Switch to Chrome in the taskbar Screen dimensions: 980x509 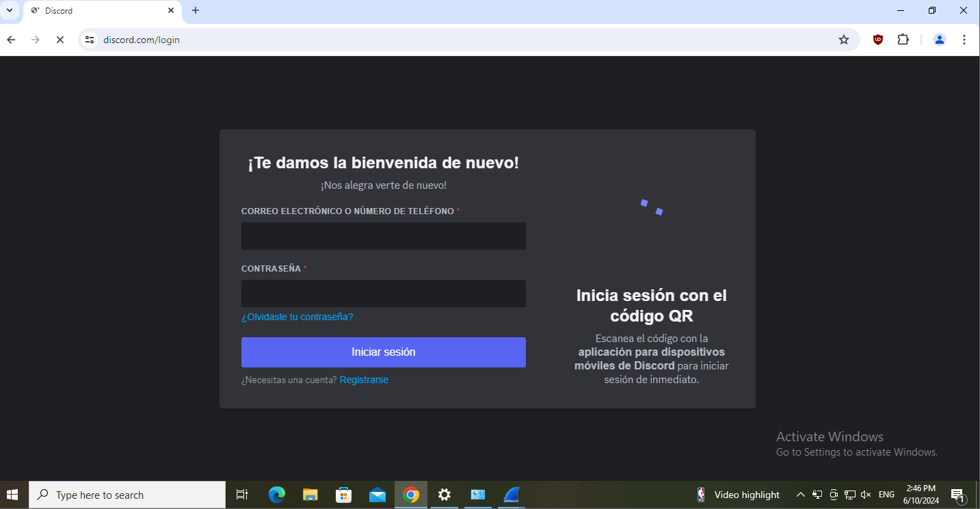(x=411, y=495)
